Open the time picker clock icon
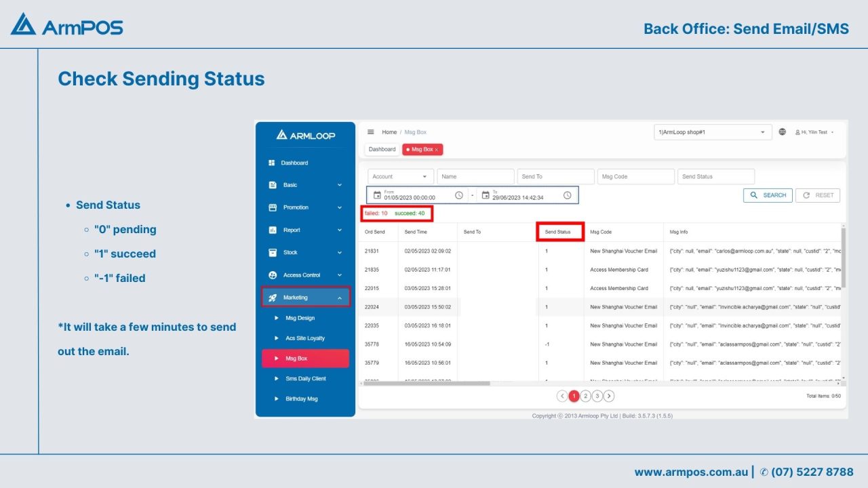The width and height of the screenshot is (868, 488). tap(458, 195)
